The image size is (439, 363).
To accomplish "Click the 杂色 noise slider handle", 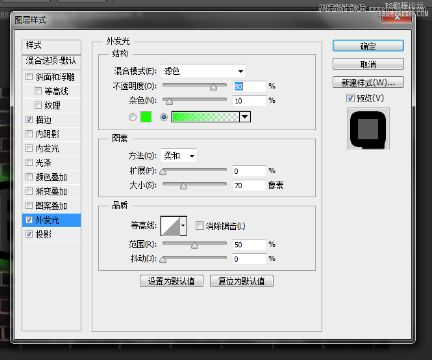I will (x=169, y=101).
